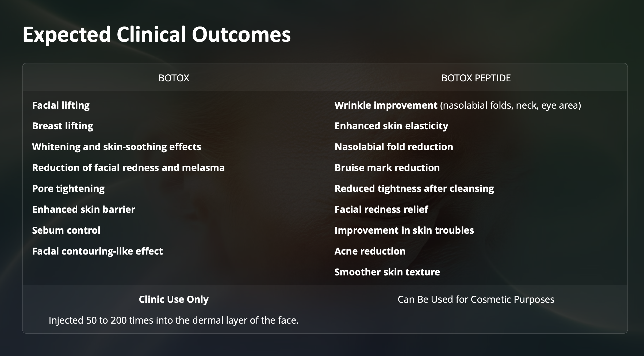Select the BOTOX PEPTIDE column header
Viewport: 644px width, 356px height.
coord(476,78)
